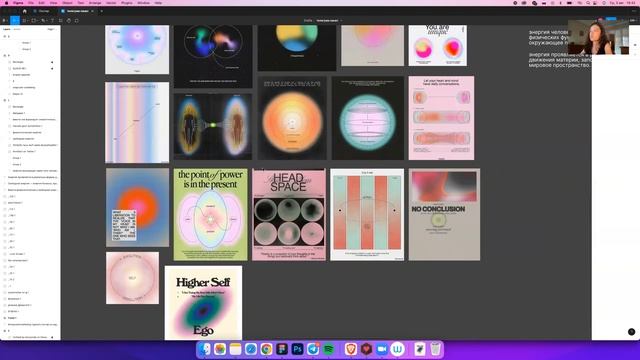Open the View menu
Image resolution: width=640 pixels, height=360 pixels.
click(53, 3)
